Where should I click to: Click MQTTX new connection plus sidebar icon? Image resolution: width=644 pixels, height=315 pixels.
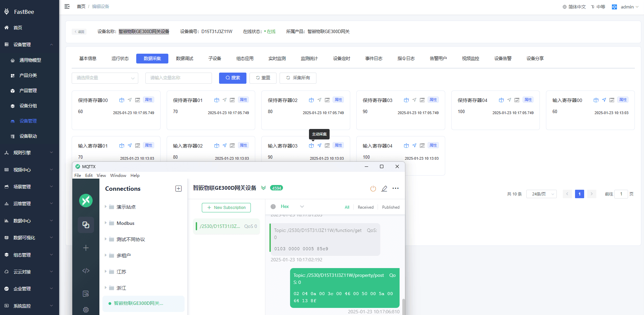pos(86,248)
